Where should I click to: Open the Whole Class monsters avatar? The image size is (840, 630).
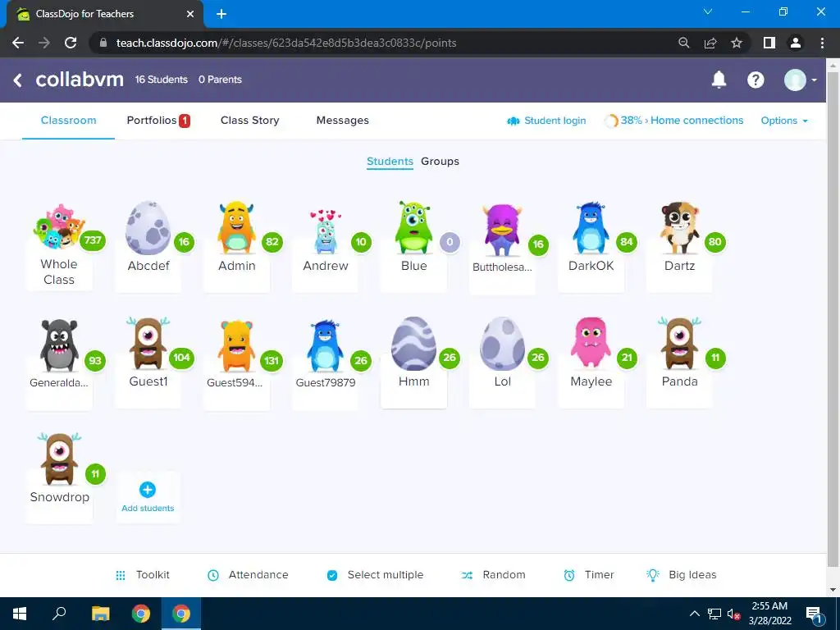point(58,226)
